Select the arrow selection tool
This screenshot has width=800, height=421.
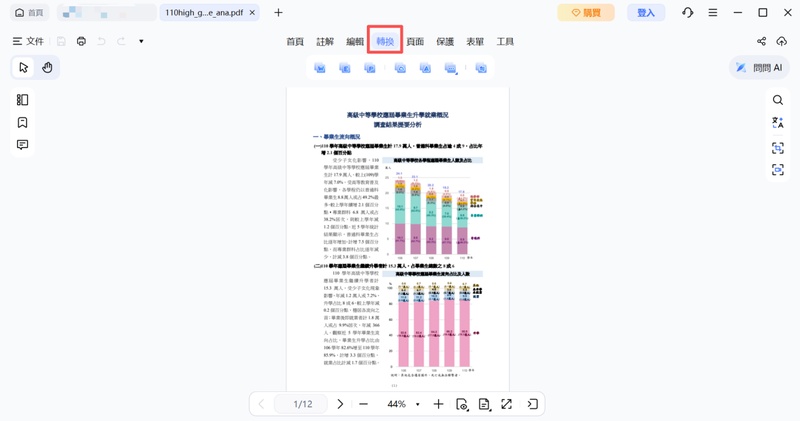pos(23,67)
